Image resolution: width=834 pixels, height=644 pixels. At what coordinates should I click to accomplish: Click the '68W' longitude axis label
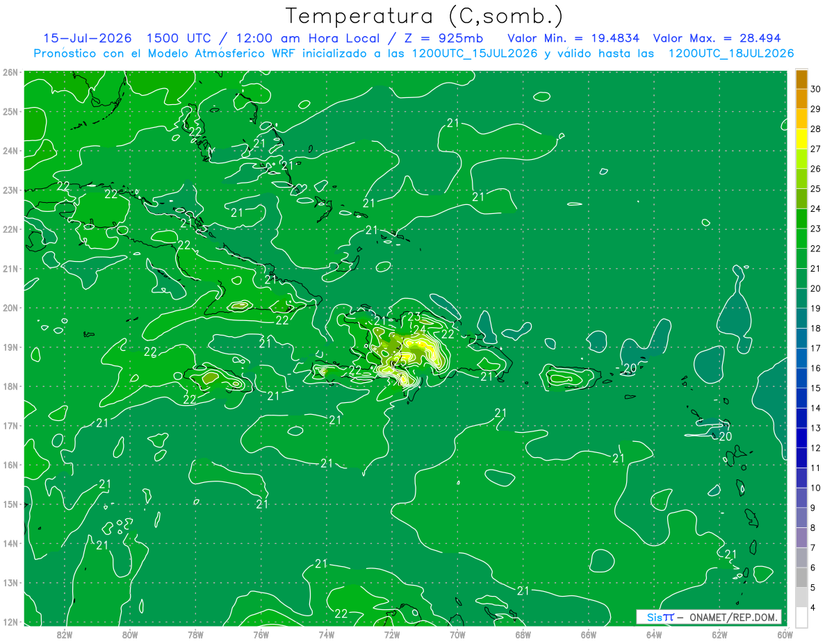pos(523,634)
